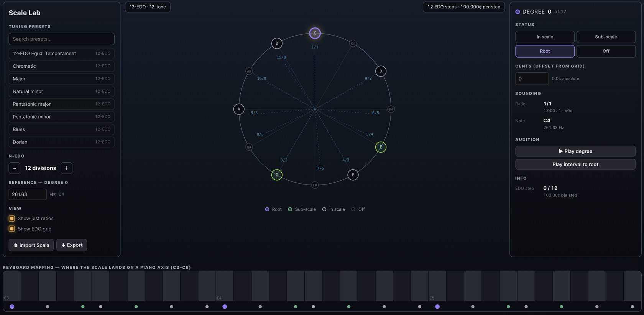Image resolution: width=644 pixels, height=315 pixels.
Task: Click the Export button
Action: tap(72, 245)
